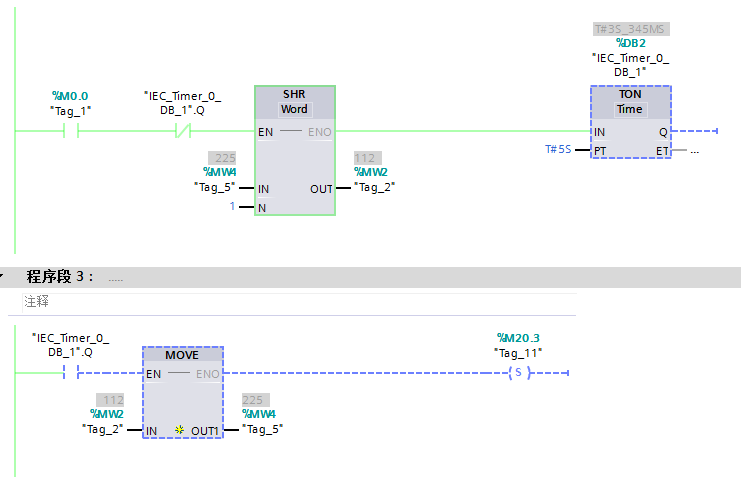Click the Word data type in SHR block
Viewport: 741px width, 481px height.
click(x=294, y=109)
